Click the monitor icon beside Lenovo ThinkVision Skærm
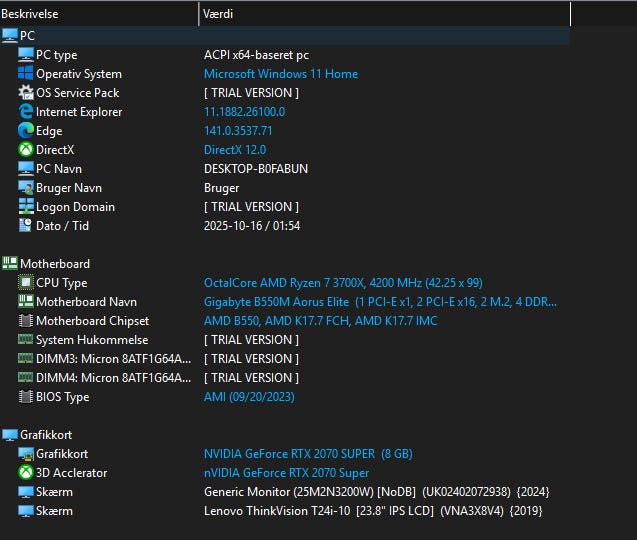 click(26, 511)
